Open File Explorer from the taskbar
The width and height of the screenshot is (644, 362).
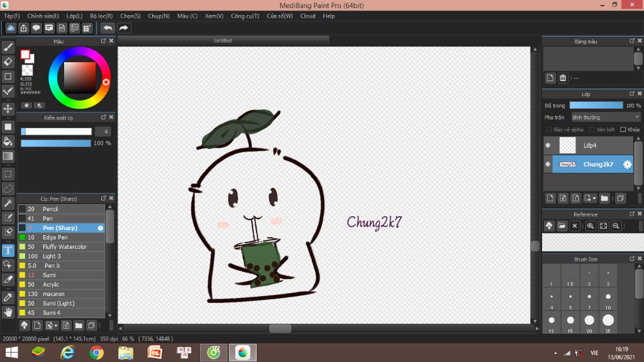pyautogui.click(x=126, y=353)
